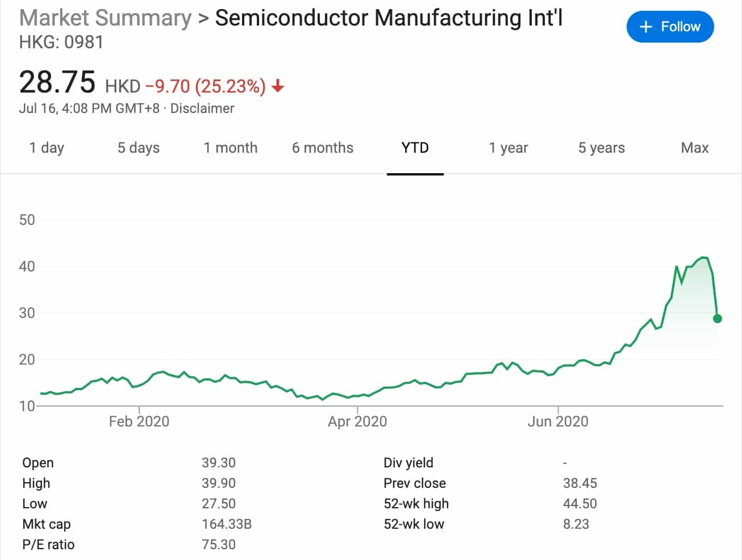Select the Feb 2020 axis label
Screen dimensions: 742x560
(x=139, y=421)
